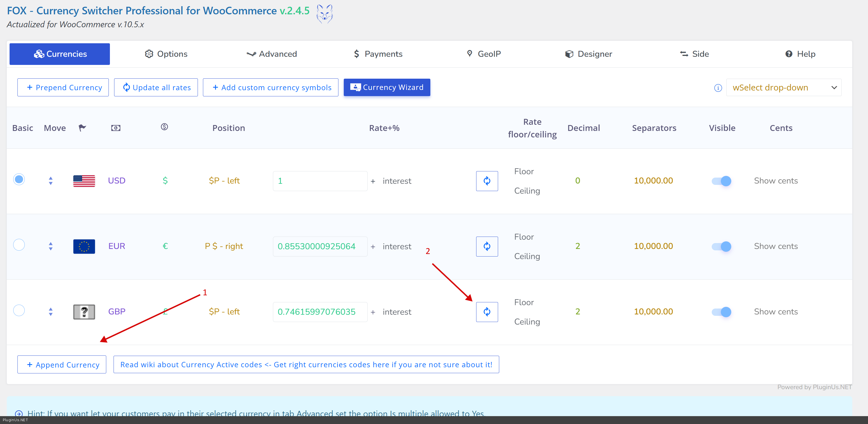This screenshot has height=424, width=868.
Task: Open the Currency Active codes wiki link
Action: pos(306,364)
